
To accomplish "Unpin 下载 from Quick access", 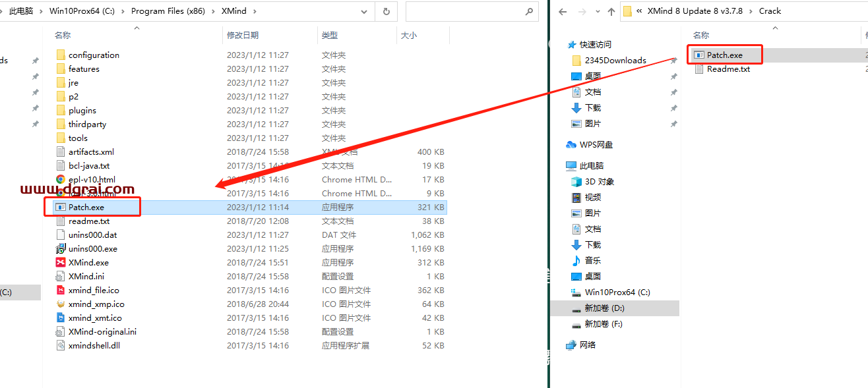I will [x=673, y=107].
